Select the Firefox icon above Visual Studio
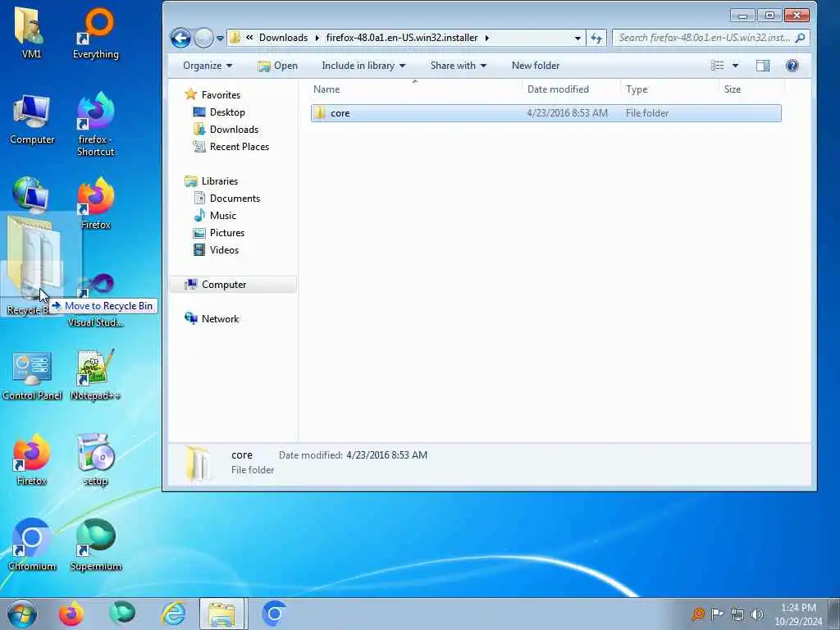 [96, 203]
